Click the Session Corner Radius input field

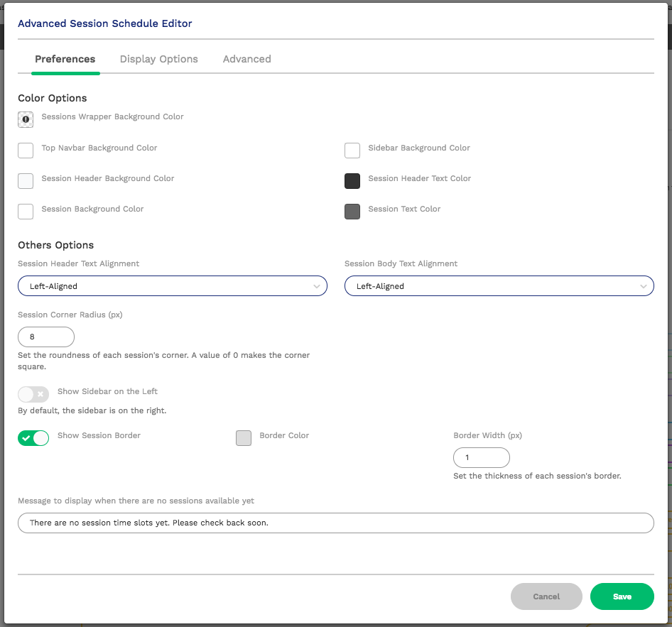45,337
